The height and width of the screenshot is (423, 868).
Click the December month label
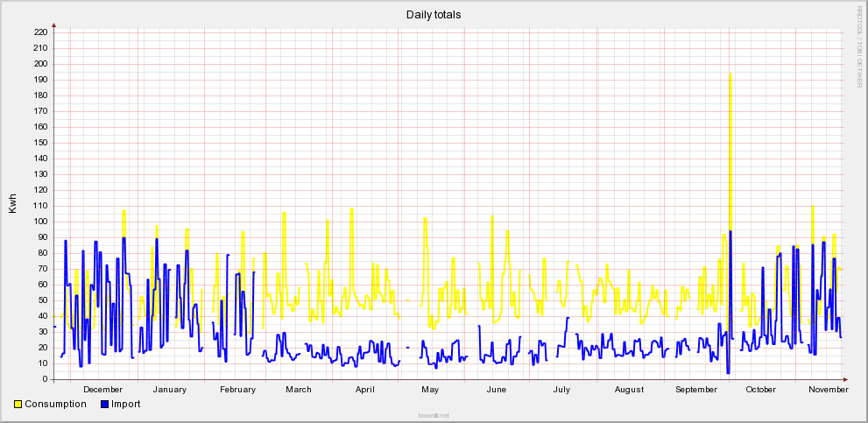click(x=103, y=390)
